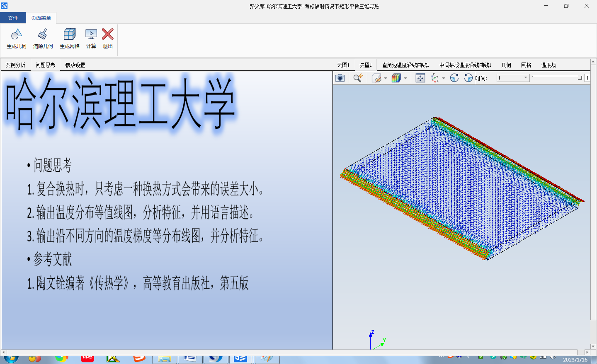The image size is (597, 364).
Task: Click the time slider handle
Action: click(580, 77)
